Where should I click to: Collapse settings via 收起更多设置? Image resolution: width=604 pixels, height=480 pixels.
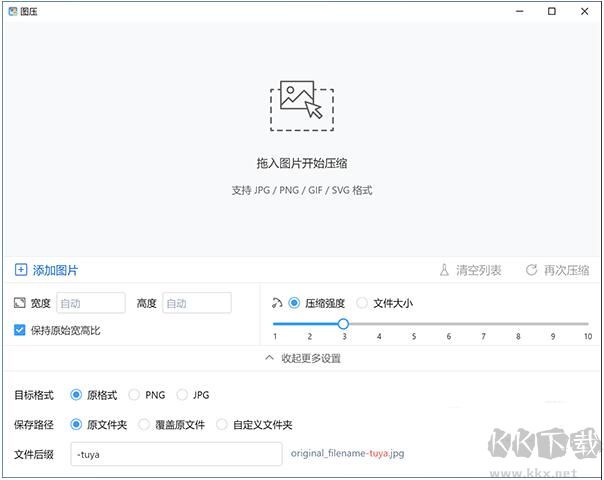click(302, 358)
